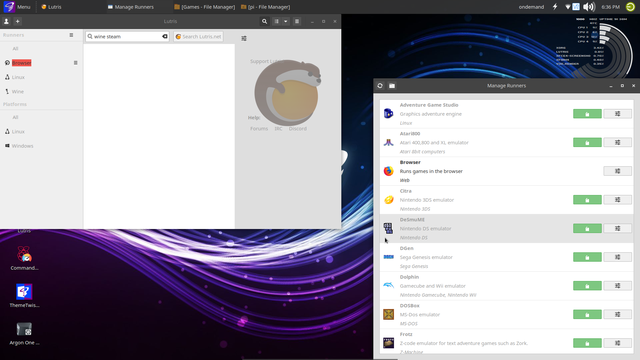640x360 pixels.
Task: Select All under Runners
Action: tap(16, 49)
